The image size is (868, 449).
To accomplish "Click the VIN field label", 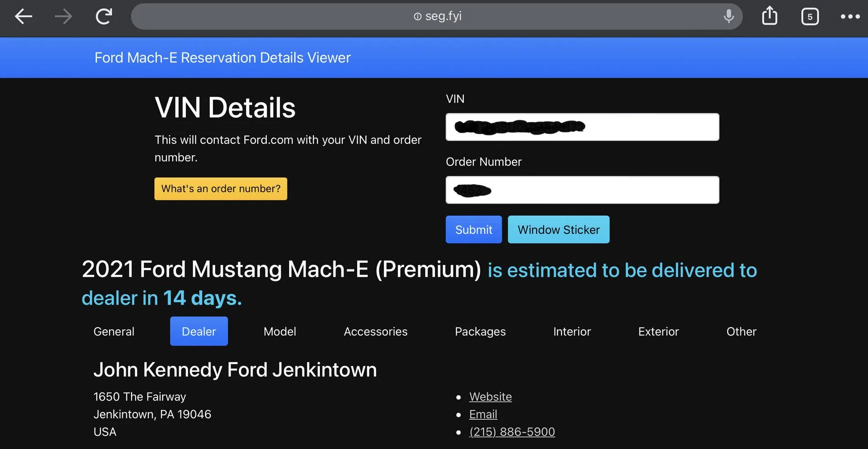I will coord(455,99).
